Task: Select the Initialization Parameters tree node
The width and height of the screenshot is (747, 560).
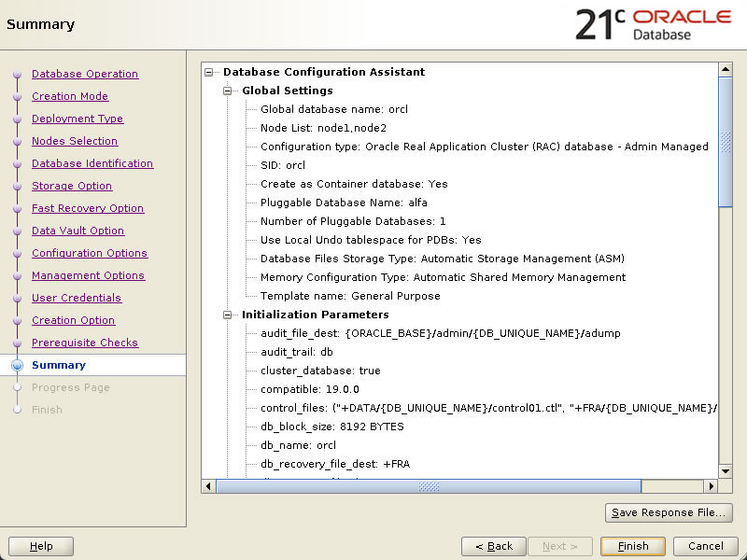Action: tap(316, 315)
